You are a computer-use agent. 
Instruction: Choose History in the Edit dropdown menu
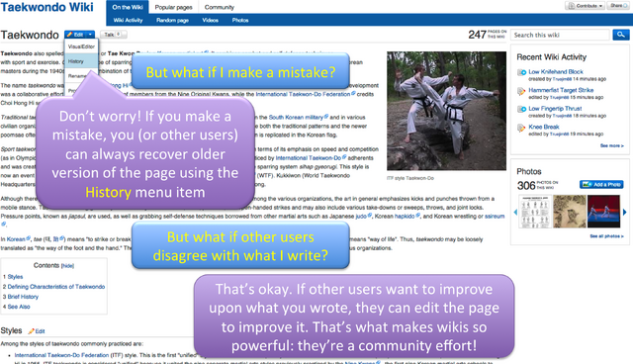coord(81,61)
